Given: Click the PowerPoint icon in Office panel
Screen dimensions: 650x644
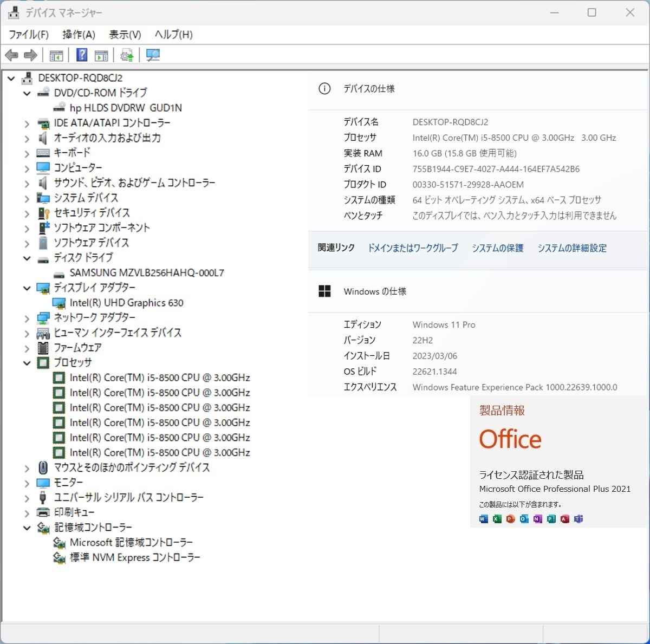Looking at the screenshot, I should 511,519.
